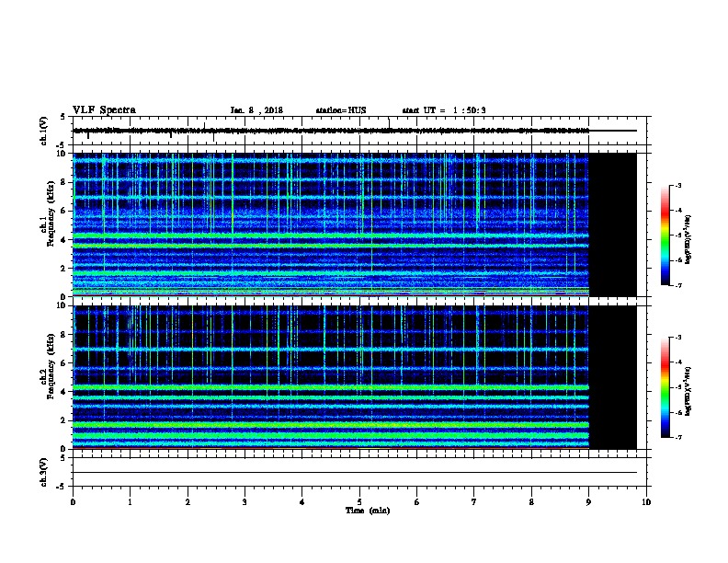Image resolution: width=728 pixels, height=563 pixels.
Task: Click time axis tick label "9"
Action: pyautogui.click(x=588, y=502)
